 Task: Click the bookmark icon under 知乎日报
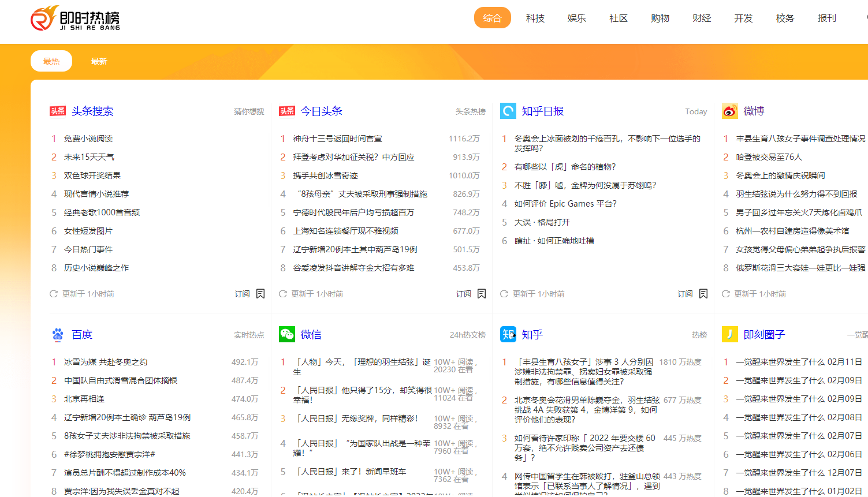click(x=703, y=294)
